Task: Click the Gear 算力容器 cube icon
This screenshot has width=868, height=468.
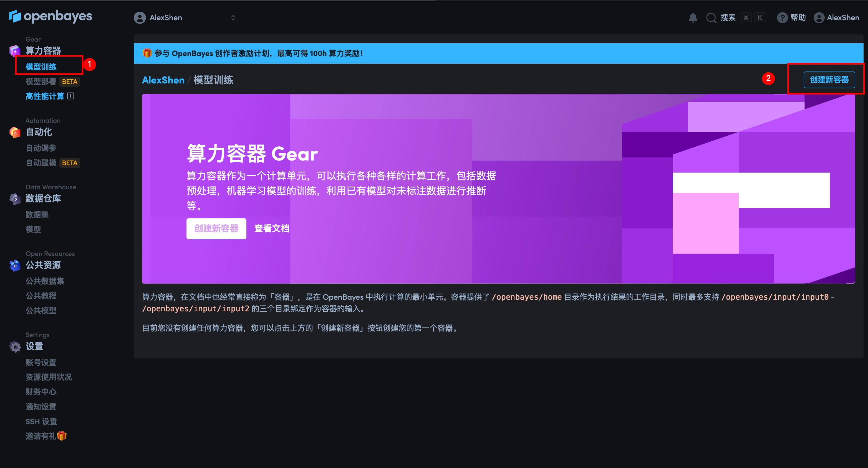Action: 15,51
